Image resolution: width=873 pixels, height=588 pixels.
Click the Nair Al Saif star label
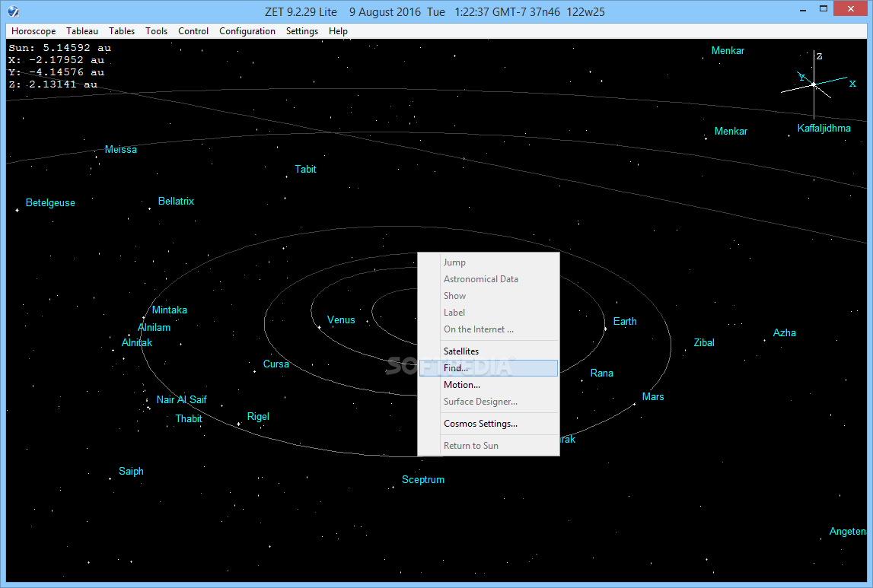tap(181, 399)
